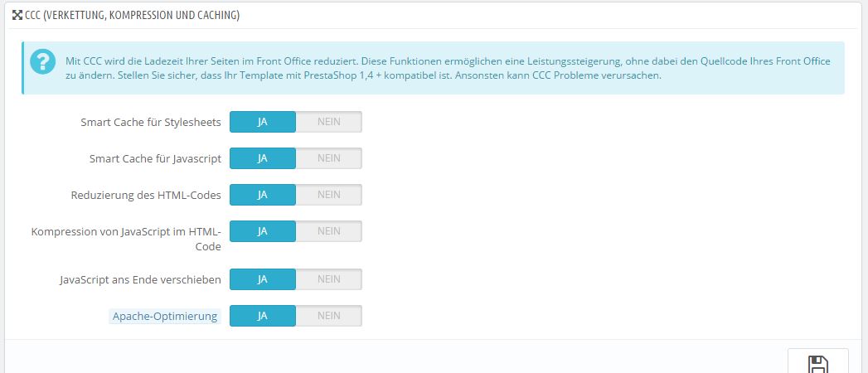Click the question mark info icon
868x373 pixels.
(39, 62)
